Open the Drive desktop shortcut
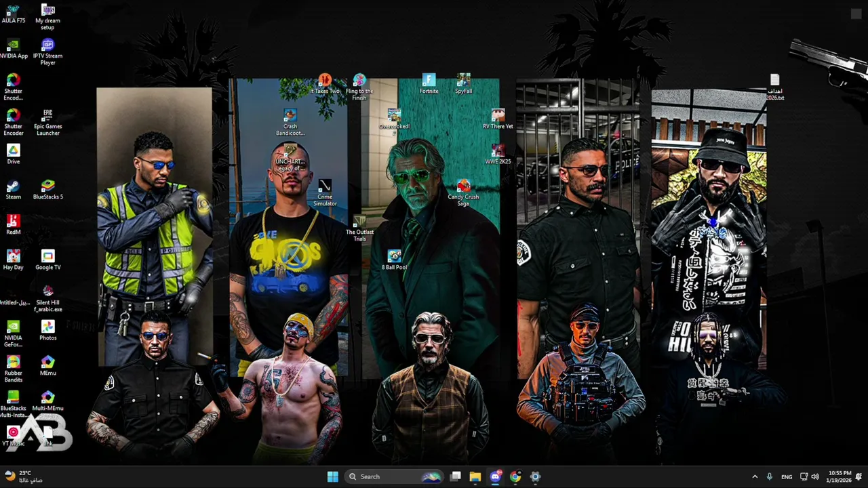The width and height of the screenshot is (868, 488). click(x=13, y=155)
